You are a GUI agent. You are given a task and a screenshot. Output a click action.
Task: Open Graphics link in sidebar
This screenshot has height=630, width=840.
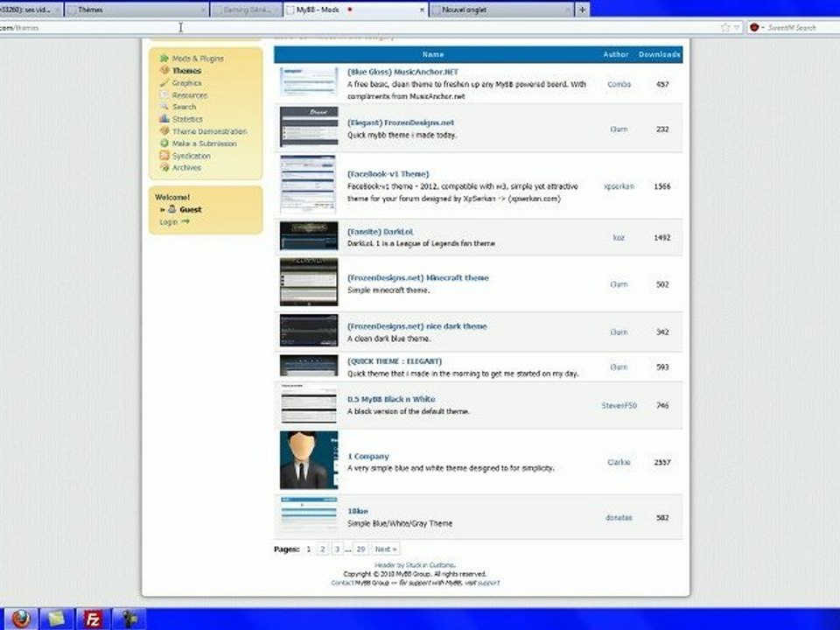click(x=186, y=83)
